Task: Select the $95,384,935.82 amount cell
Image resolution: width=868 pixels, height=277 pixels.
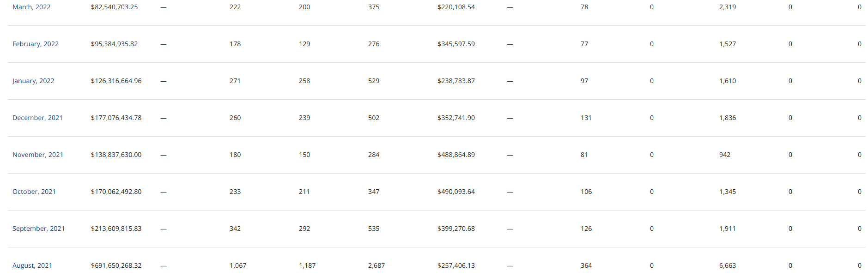Action: 115,44
